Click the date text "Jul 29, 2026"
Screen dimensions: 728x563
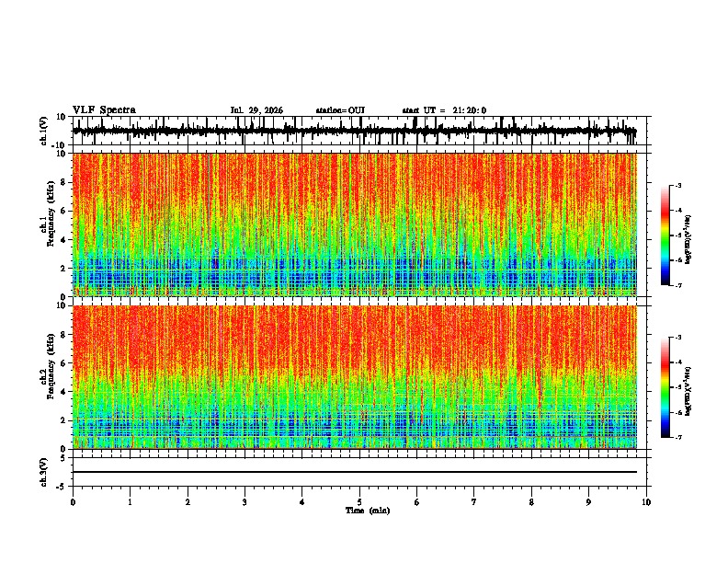pyautogui.click(x=256, y=110)
